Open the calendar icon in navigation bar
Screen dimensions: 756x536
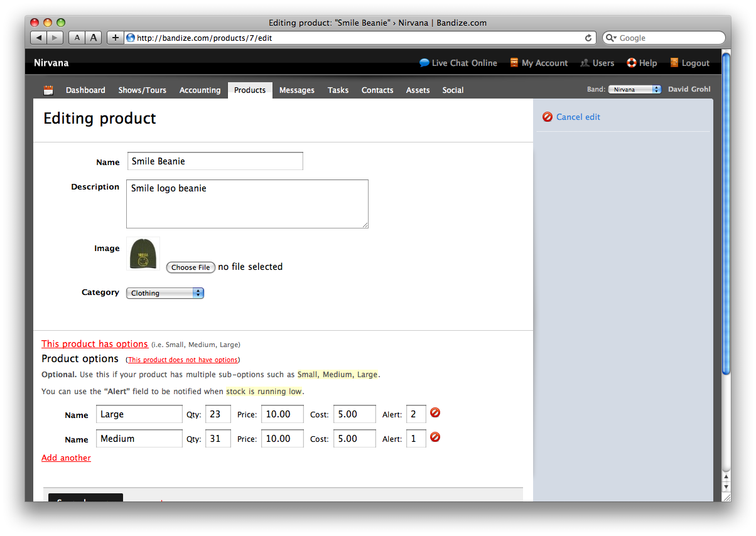[48, 90]
